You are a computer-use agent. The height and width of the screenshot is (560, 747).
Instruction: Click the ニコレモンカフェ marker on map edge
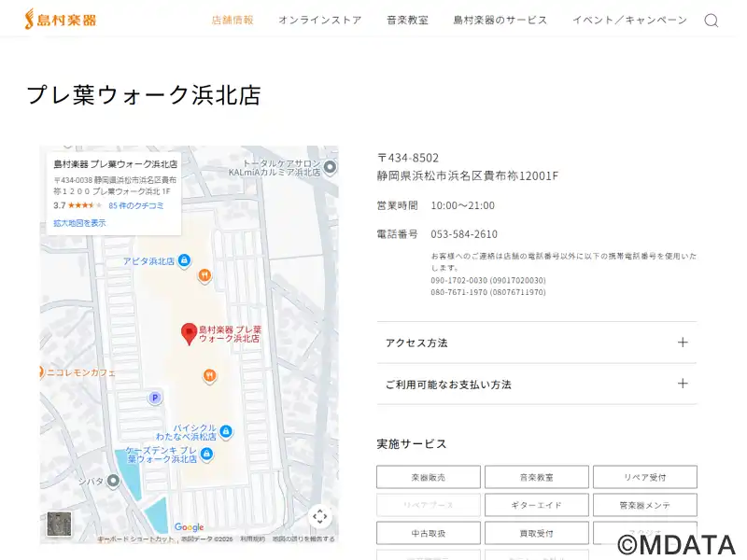(x=41, y=371)
